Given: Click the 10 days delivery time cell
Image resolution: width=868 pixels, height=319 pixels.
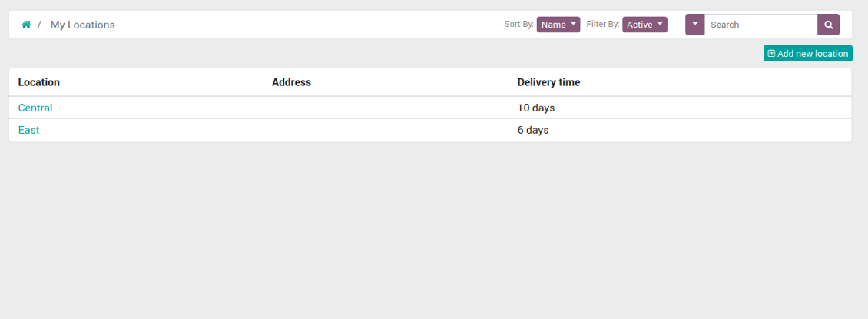Looking at the screenshot, I should tap(536, 108).
